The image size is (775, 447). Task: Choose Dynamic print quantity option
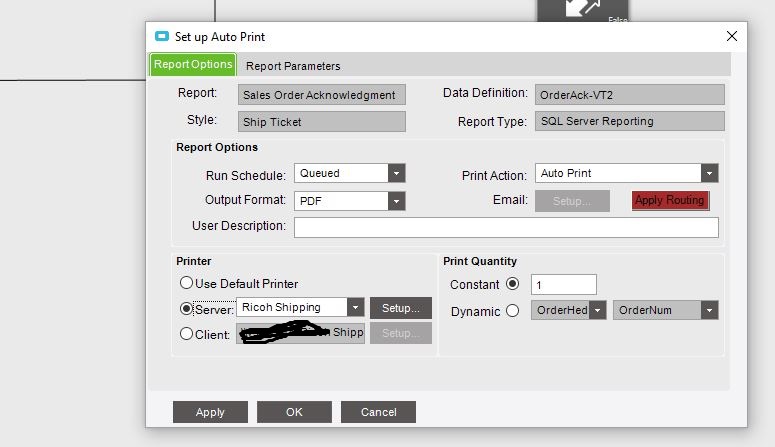[513, 311]
